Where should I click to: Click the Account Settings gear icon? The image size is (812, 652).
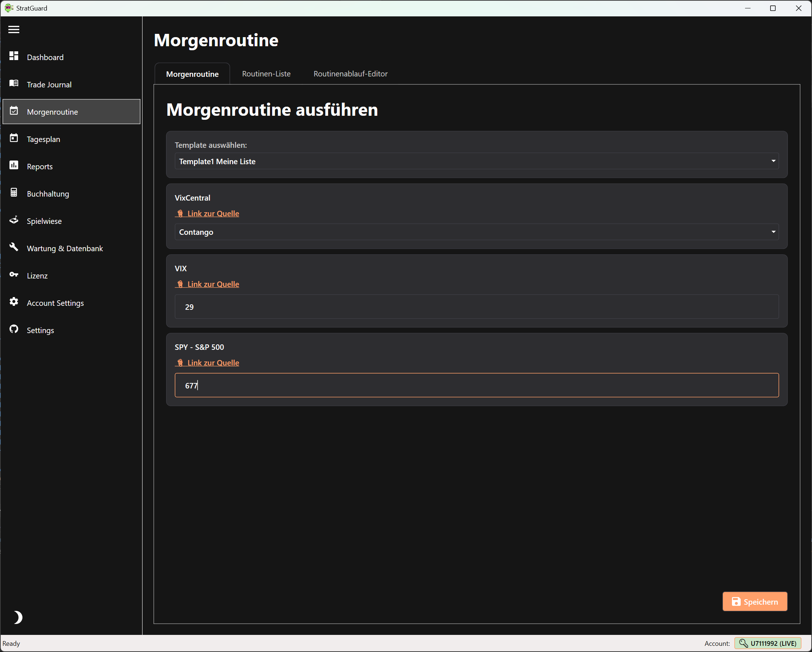(14, 302)
